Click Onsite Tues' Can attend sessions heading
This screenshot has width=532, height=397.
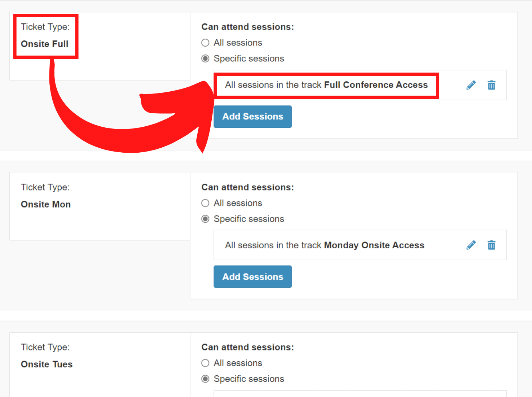pyautogui.click(x=247, y=347)
